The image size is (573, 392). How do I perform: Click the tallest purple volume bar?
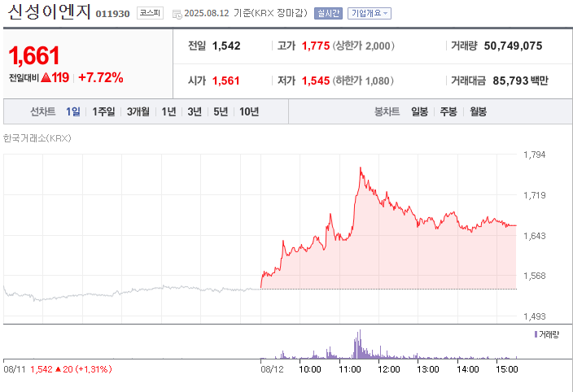[360, 344]
